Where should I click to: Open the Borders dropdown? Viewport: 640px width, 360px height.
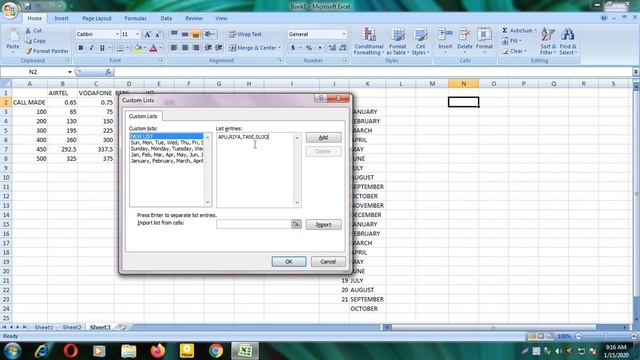coord(127,48)
